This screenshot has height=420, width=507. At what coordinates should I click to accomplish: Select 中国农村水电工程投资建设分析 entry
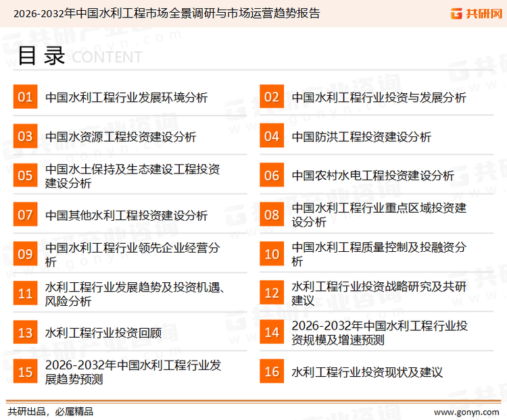coord(372,176)
